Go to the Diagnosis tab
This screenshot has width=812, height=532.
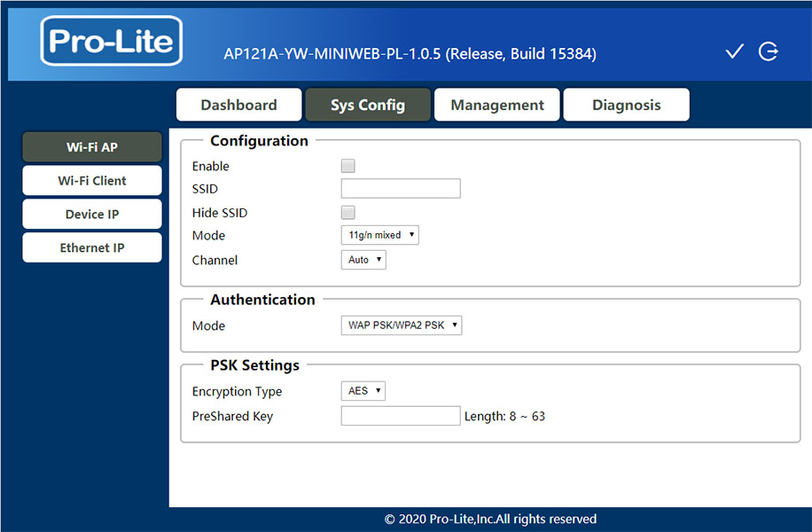(x=626, y=105)
